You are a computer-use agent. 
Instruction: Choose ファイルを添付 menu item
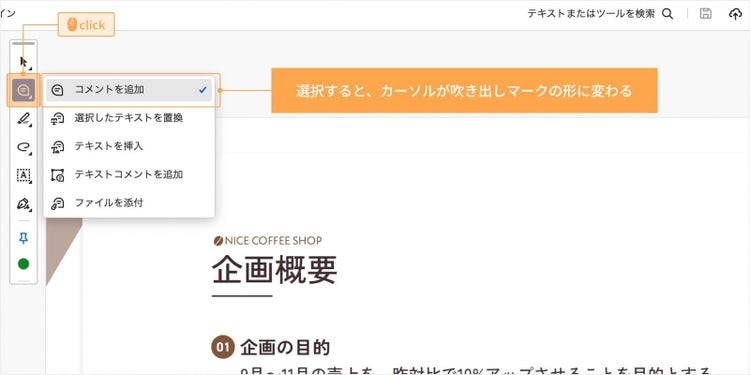tap(129, 203)
